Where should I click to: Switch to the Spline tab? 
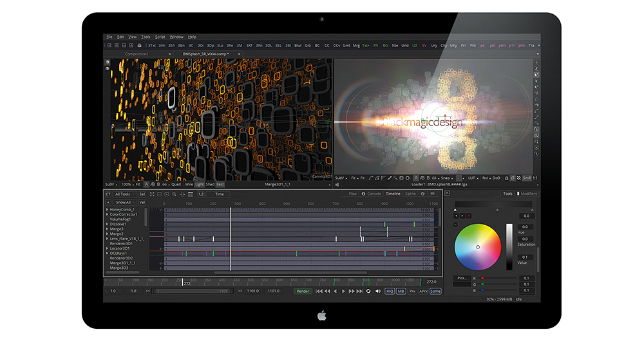[410, 194]
